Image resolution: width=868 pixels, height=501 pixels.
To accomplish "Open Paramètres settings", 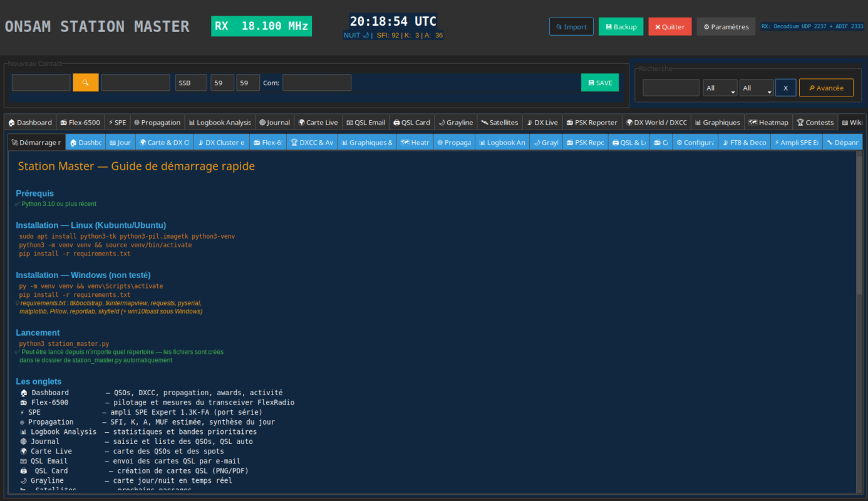I will pyautogui.click(x=726, y=27).
